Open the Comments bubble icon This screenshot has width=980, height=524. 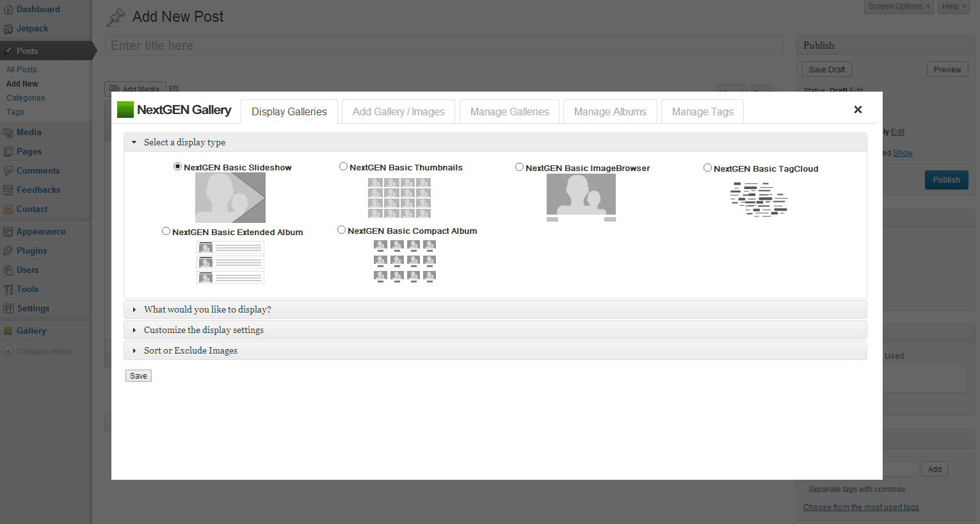[8, 171]
